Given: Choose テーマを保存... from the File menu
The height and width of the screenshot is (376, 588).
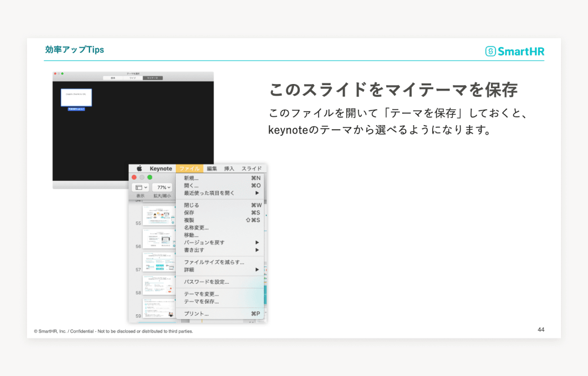Looking at the screenshot, I should (201, 301).
